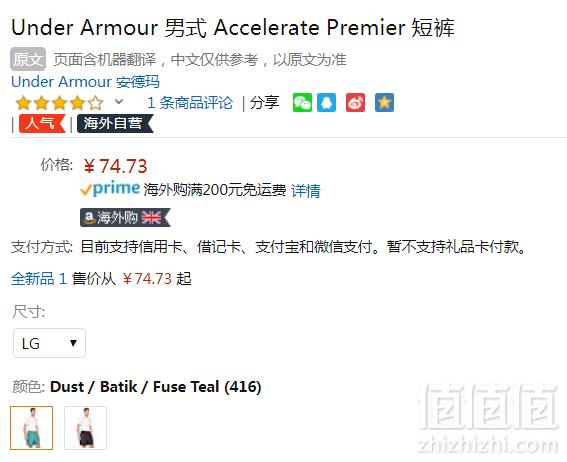Share via the blue QQ penguin icon
Screen dimensions: 567x462
point(327,103)
